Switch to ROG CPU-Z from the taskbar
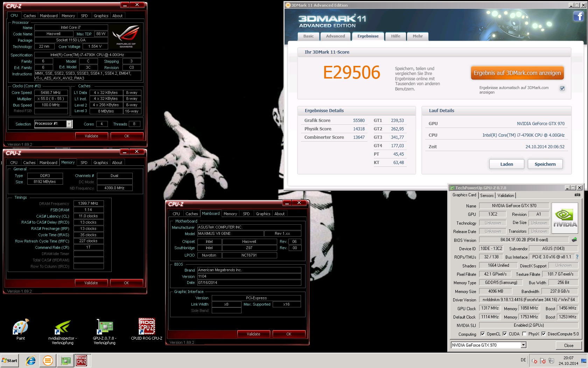The width and height of the screenshot is (588, 368). [82, 360]
